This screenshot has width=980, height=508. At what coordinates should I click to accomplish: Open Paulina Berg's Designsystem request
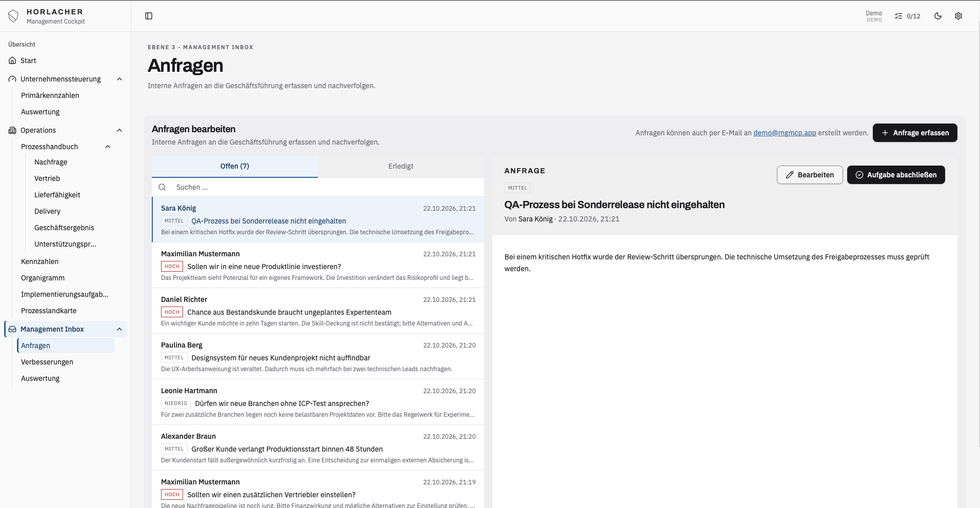coord(318,357)
